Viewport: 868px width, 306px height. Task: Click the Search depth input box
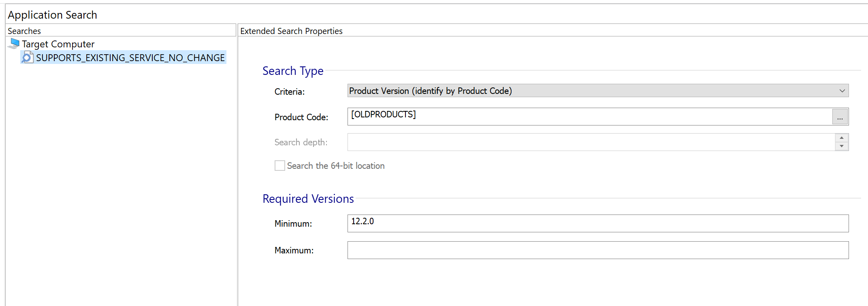click(591, 142)
